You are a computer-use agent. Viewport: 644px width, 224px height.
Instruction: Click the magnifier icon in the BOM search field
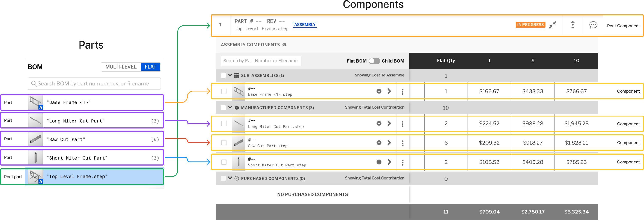coord(34,83)
